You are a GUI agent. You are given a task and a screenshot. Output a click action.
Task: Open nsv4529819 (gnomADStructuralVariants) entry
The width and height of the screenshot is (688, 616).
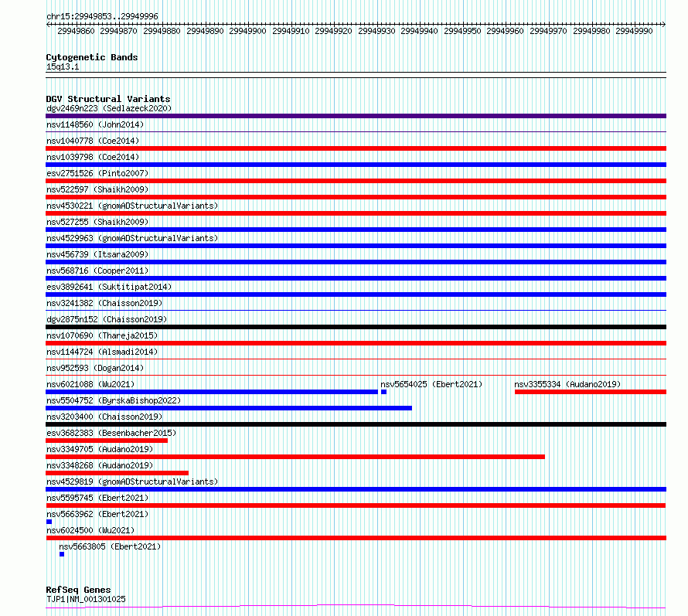[x=132, y=482]
